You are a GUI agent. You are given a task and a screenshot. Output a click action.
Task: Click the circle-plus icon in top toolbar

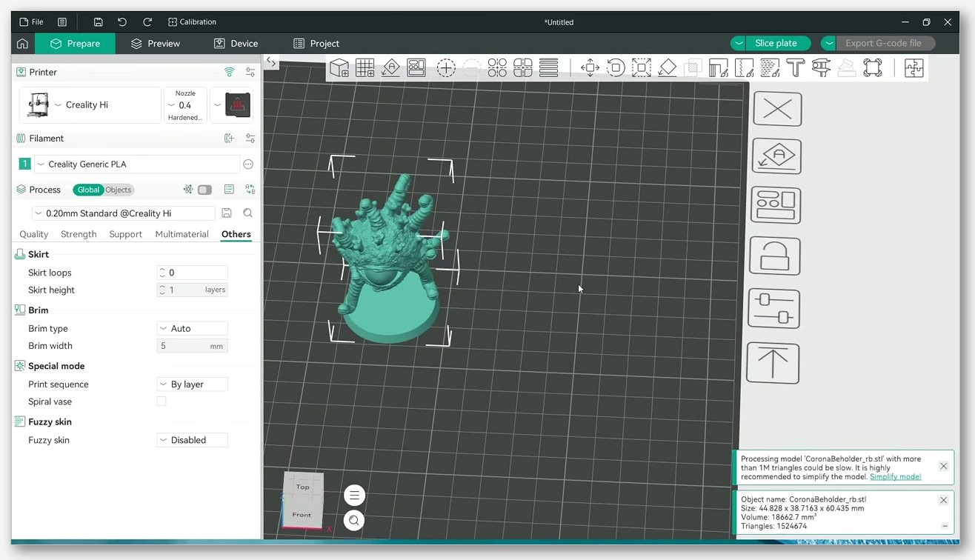(446, 68)
